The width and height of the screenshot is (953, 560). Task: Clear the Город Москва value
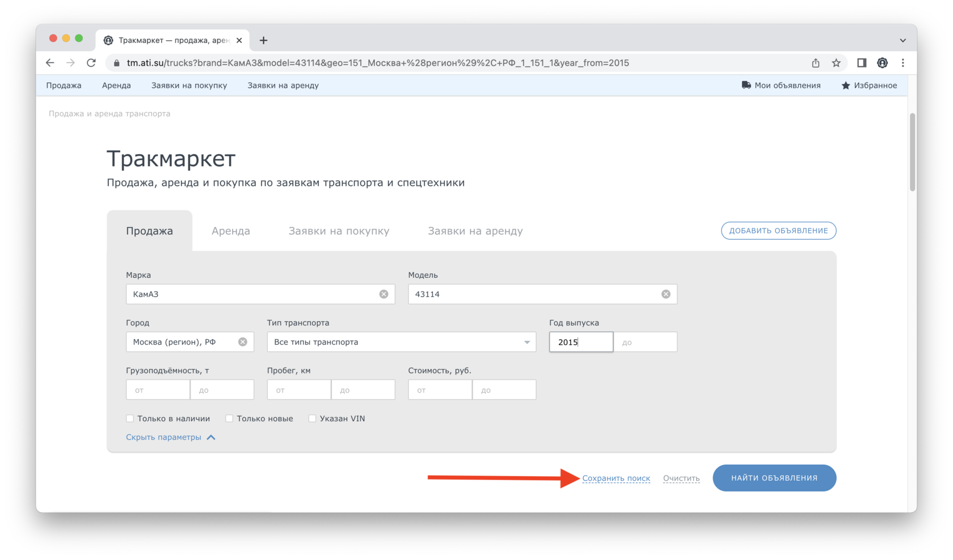click(243, 342)
